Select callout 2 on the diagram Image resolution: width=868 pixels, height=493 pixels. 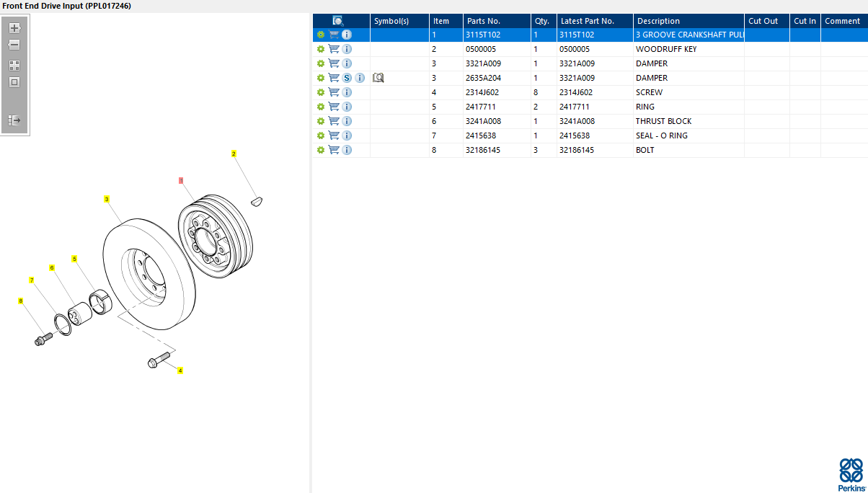point(234,154)
